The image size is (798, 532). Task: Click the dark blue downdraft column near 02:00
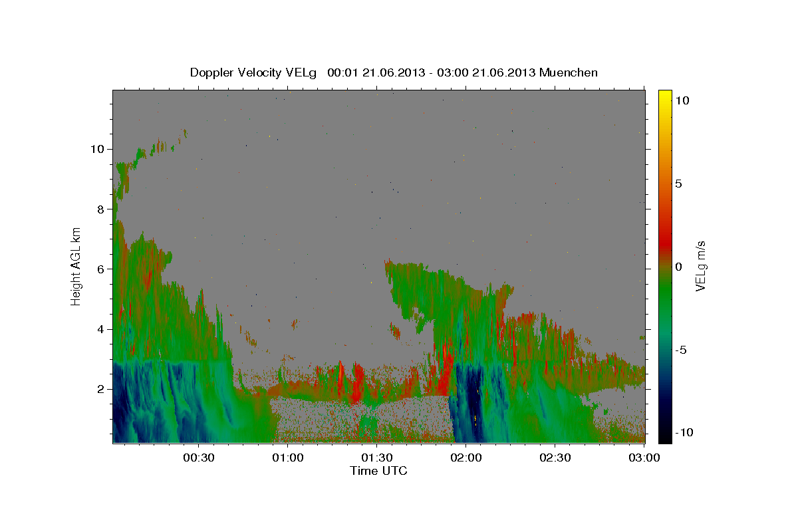pyautogui.click(x=473, y=402)
